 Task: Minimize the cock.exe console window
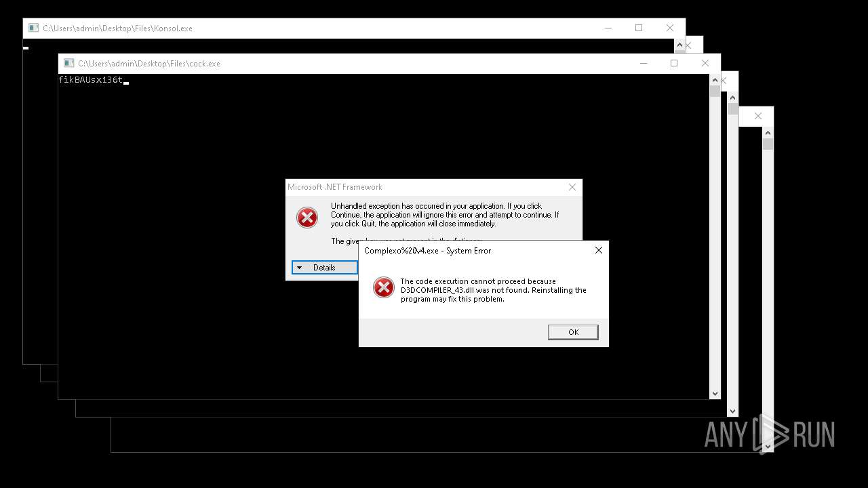(643, 63)
